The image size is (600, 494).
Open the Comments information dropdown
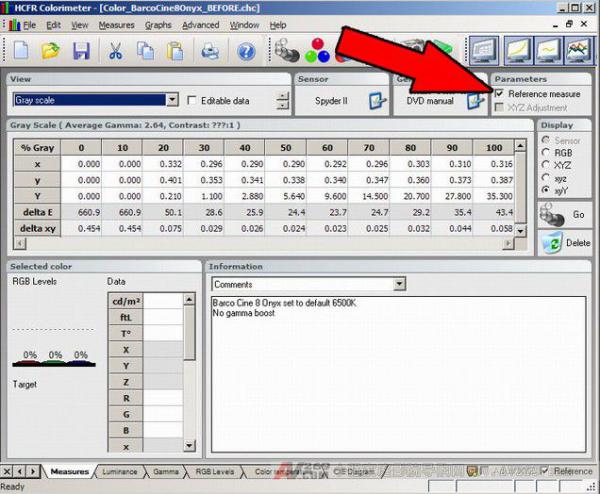tap(400, 284)
